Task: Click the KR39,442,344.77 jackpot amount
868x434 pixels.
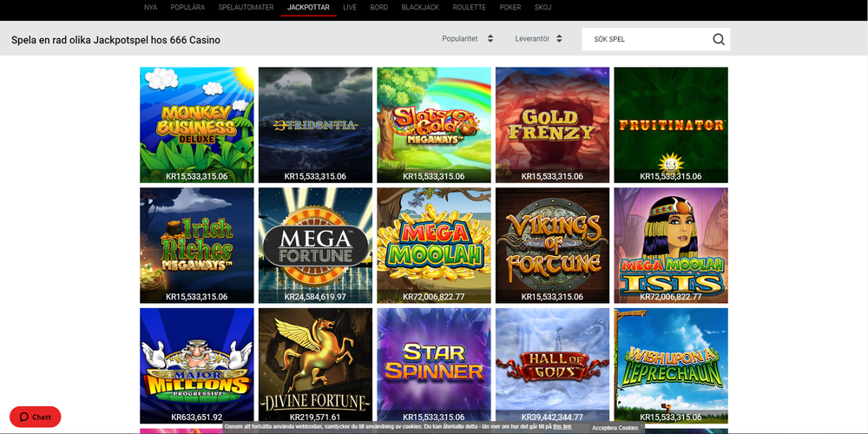Action: point(552,418)
